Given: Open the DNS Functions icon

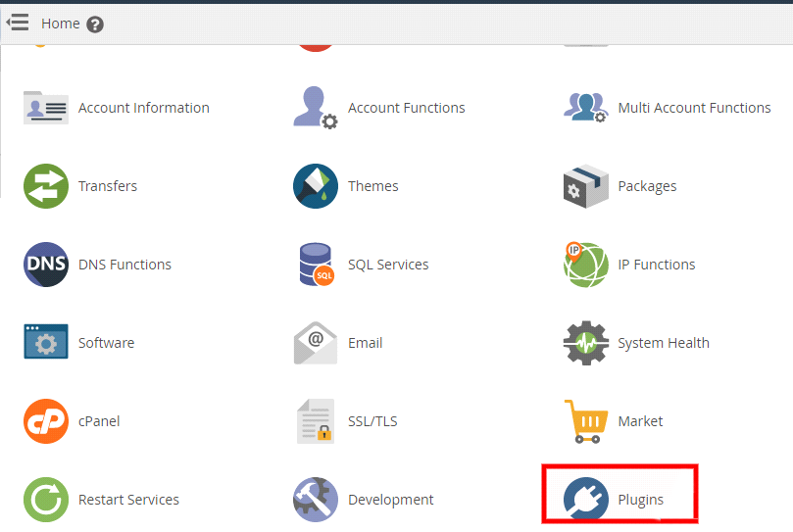Looking at the screenshot, I should point(46,265).
